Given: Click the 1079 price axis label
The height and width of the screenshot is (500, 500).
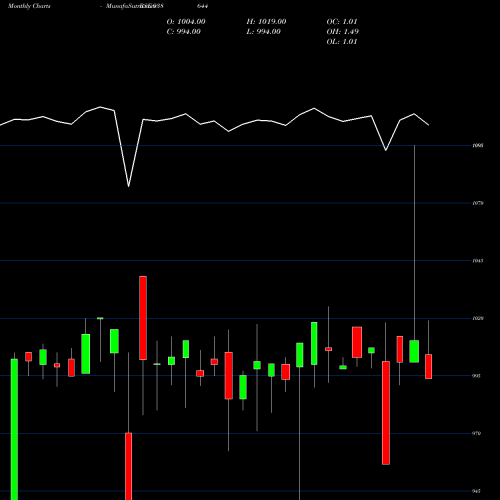Looking at the screenshot, I should click(x=478, y=203).
